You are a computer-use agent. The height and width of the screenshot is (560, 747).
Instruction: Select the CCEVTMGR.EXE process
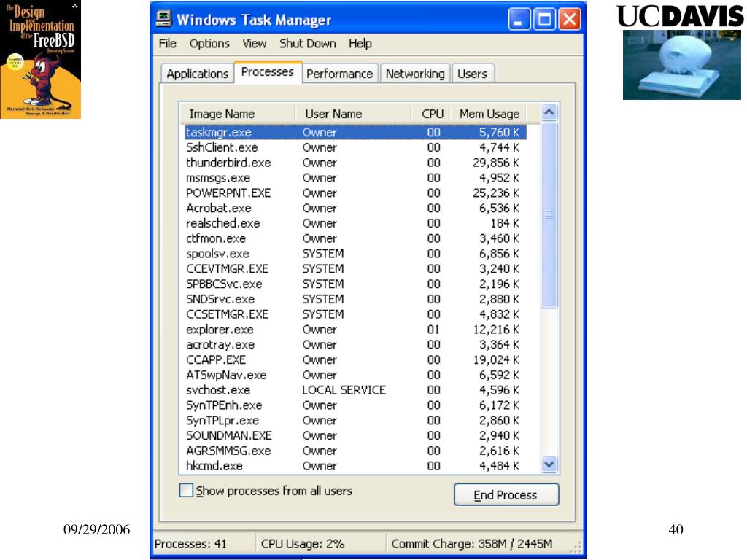355,269
